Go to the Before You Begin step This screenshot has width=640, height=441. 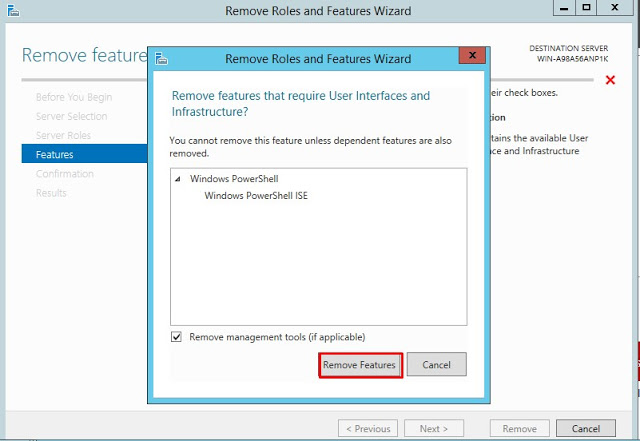click(74, 97)
